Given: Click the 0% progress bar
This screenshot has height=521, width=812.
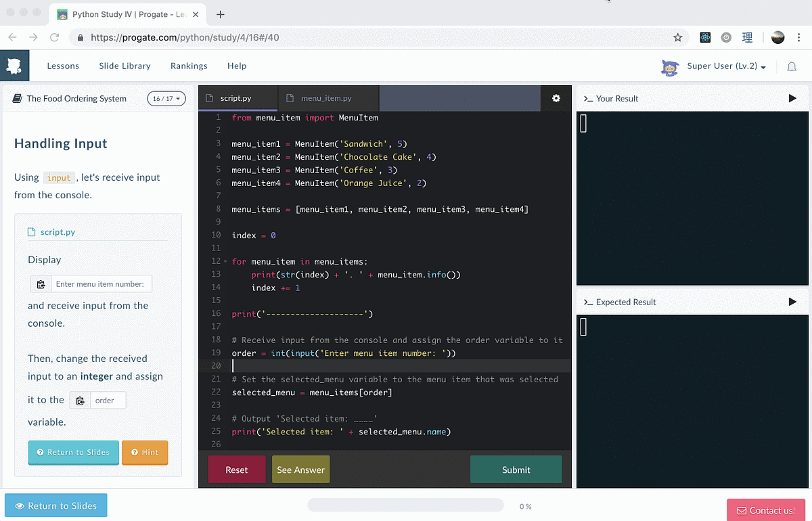Looking at the screenshot, I should [x=406, y=505].
